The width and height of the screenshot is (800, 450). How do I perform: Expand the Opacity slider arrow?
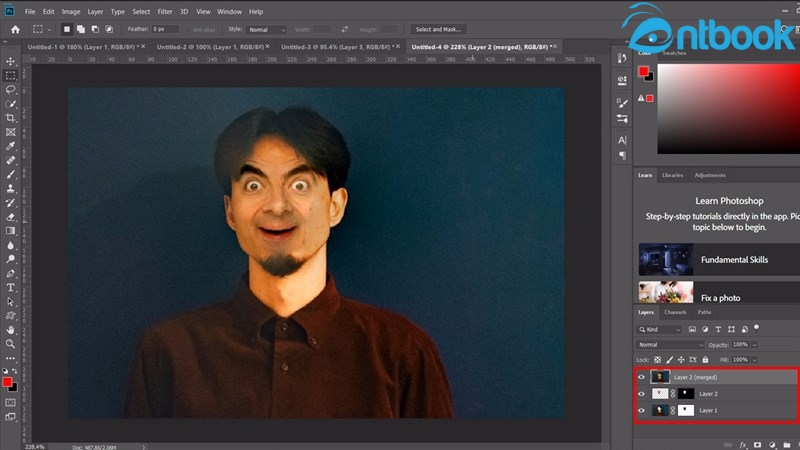pyautogui.click(x=755, y=345)
